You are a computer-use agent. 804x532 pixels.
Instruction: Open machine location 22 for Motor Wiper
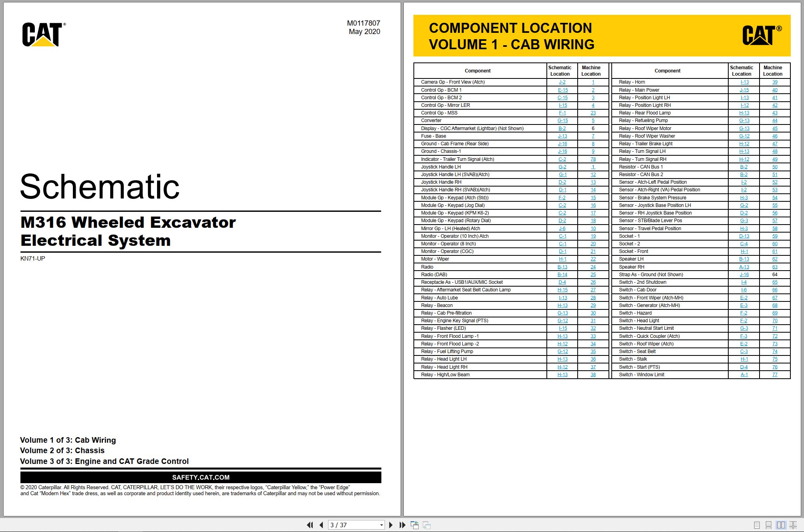pos(593,259)
